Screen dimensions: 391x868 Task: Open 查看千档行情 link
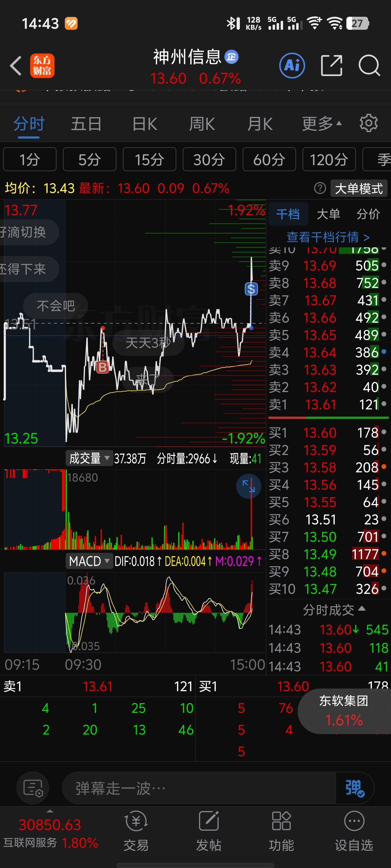(328, 237)
